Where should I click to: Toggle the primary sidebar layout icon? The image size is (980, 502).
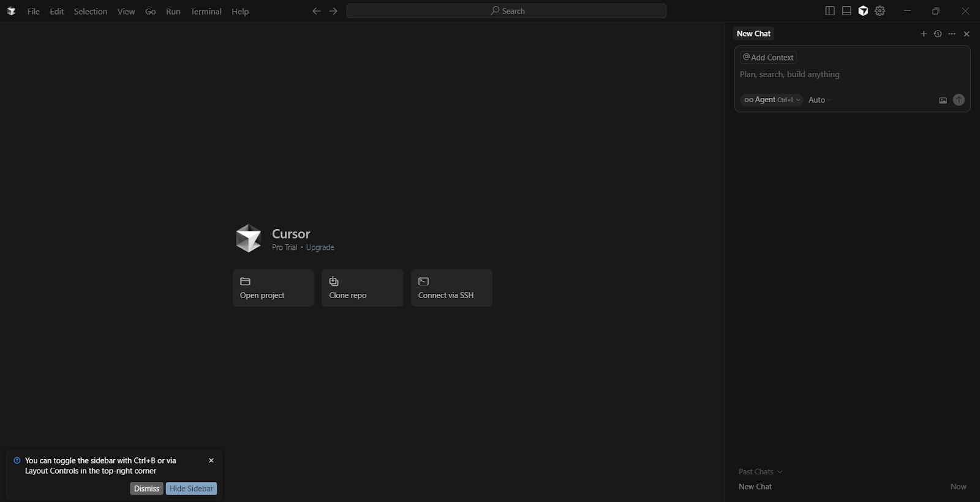[830, 11]
